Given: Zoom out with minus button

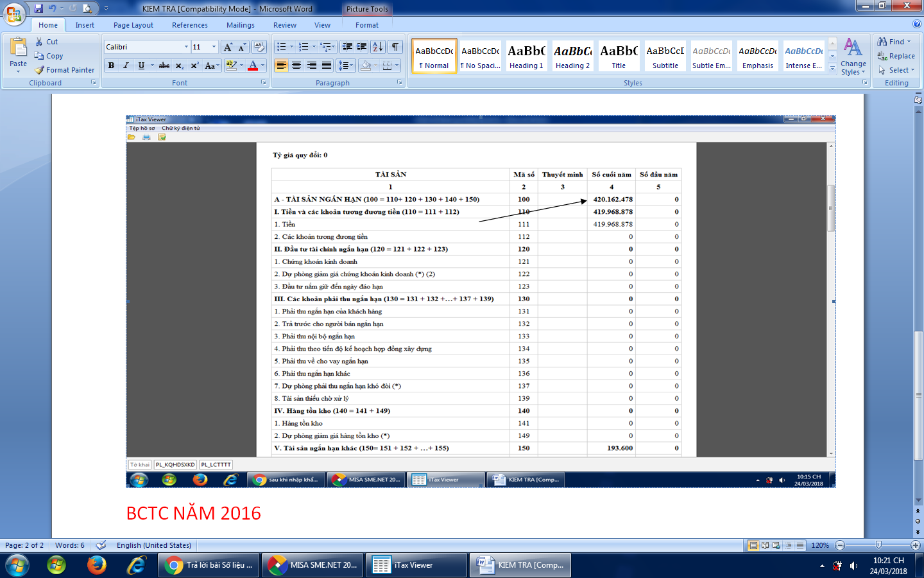Looking at the screenshot, I should coord(840,545).
